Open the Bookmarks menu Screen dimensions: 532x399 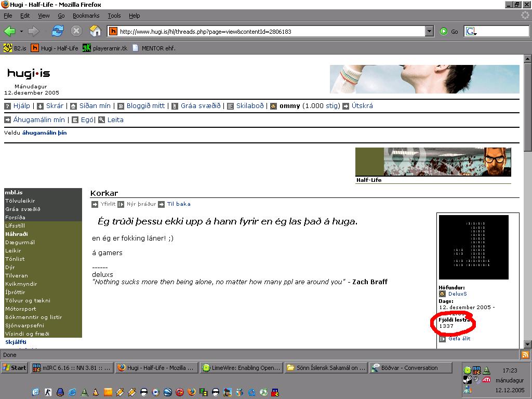tap(86, 16)
